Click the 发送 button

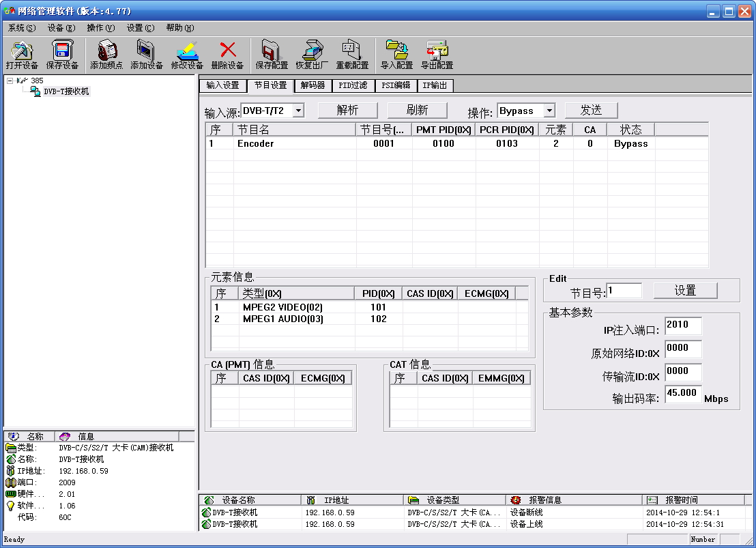pos(591,111)
